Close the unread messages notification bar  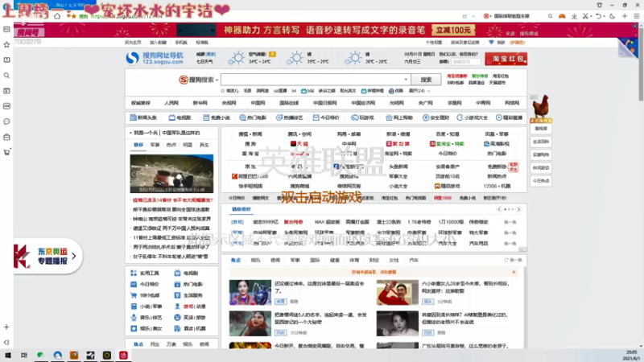[x=514, y=272]
